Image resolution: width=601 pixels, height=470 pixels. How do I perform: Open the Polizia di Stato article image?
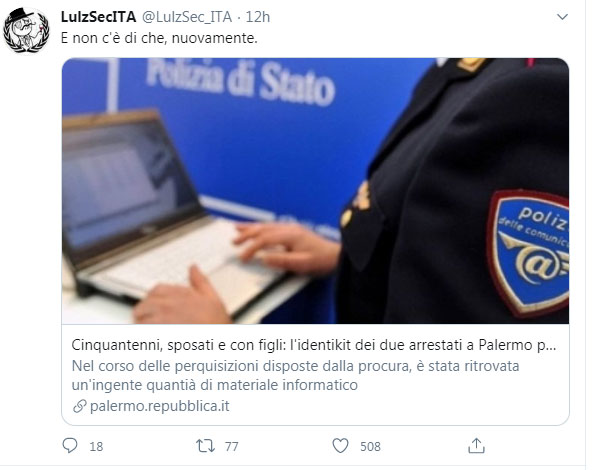click(315, 191)
